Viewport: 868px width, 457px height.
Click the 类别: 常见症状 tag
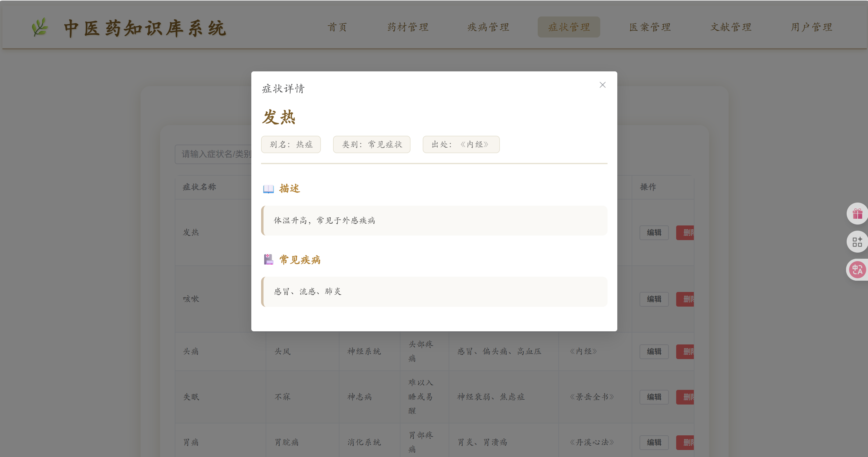click(371, 145)
